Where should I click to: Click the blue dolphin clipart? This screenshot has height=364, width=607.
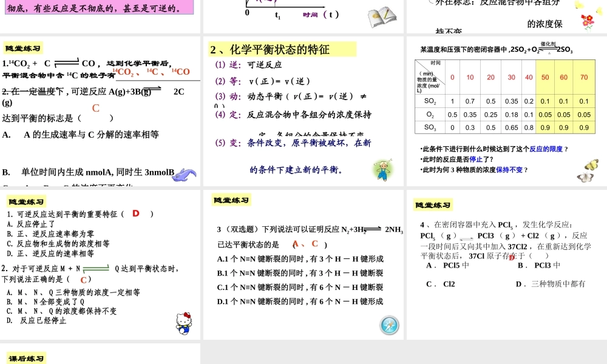[184, 175]
